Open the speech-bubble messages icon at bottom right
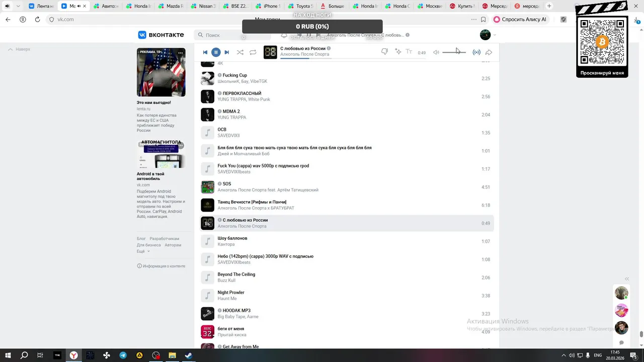 coord(621,343)
